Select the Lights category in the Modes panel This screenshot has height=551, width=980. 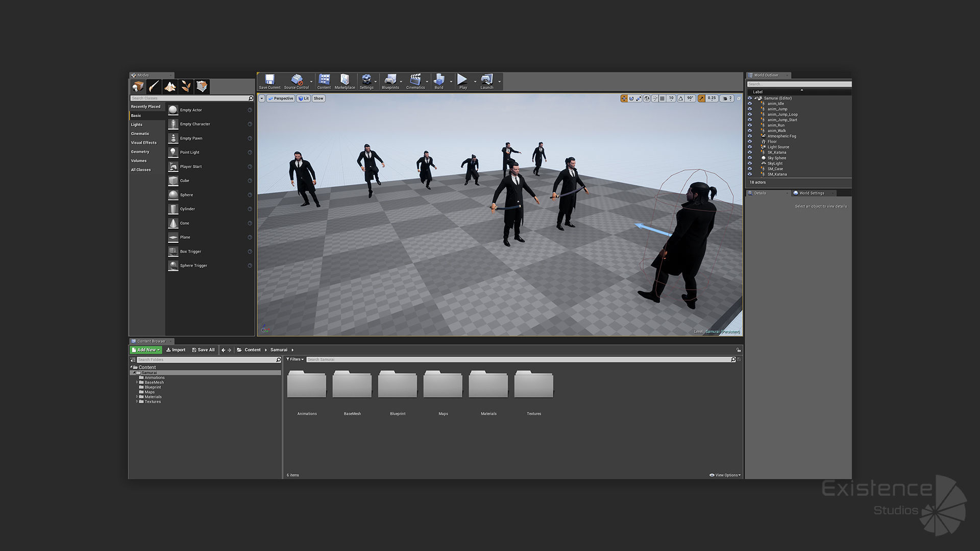(137, 125)
